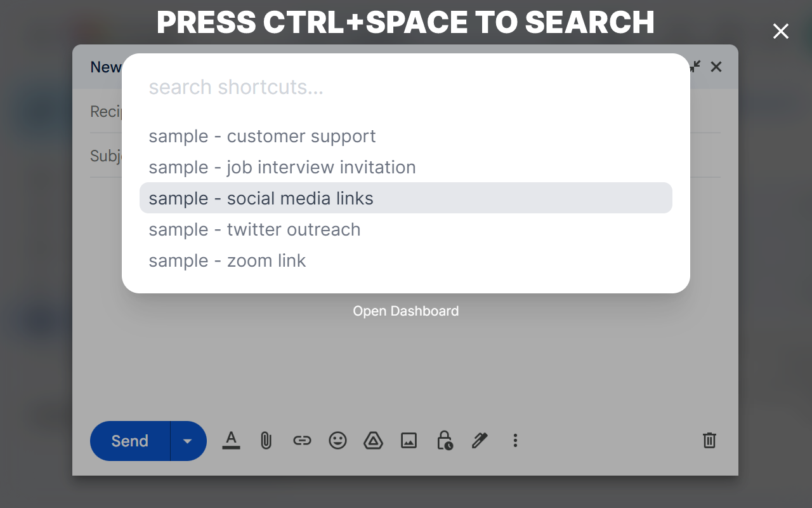Insert photo with image icon
This screenshot has height=508, width=812.
coord(409,440)
